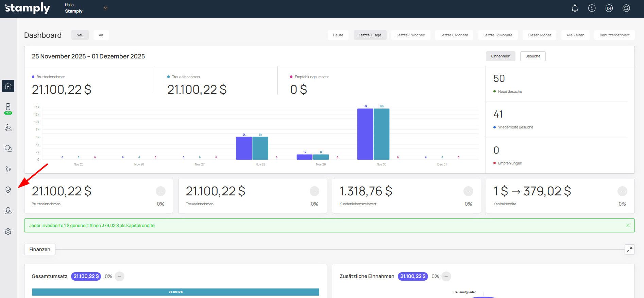Toggle chart to show Besuche
This screenshot has height=298, width=644.
[532, 56]
